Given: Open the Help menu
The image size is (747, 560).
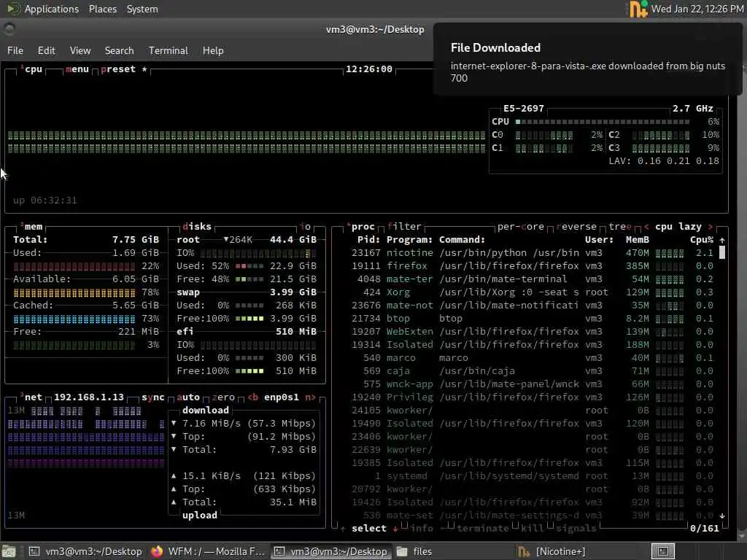Looking at the screenshot, I should tap(213, 50).
